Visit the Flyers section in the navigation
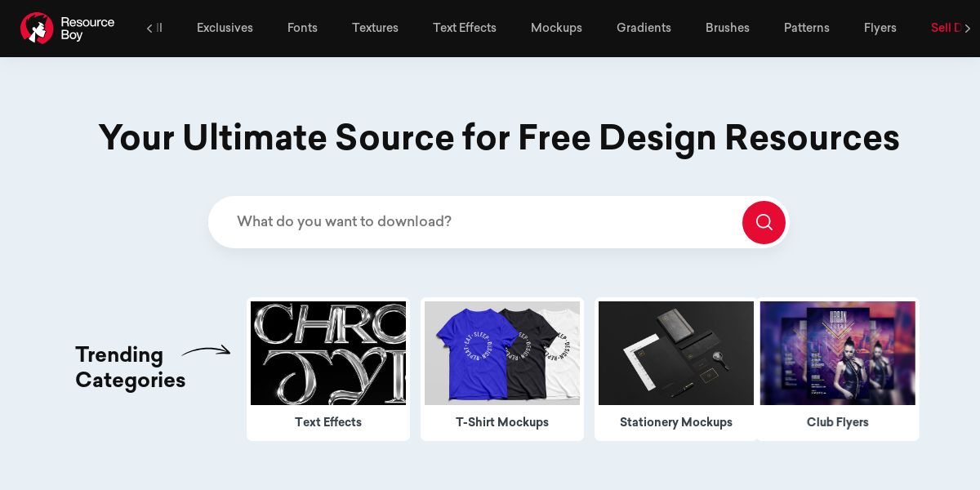The image size is (980, 490). (880, 28)
